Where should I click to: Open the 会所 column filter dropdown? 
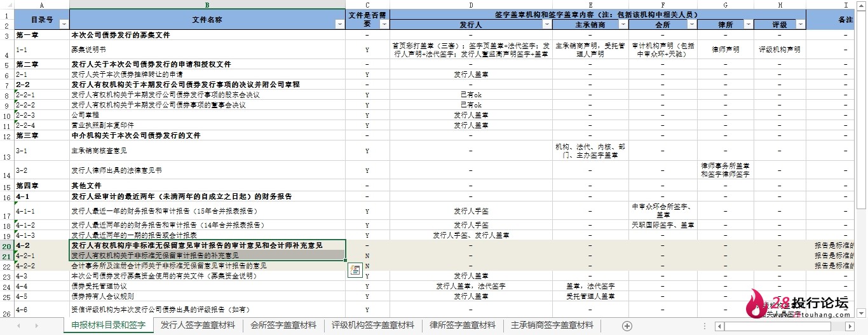pyautogui.click(x=691, y=24)
